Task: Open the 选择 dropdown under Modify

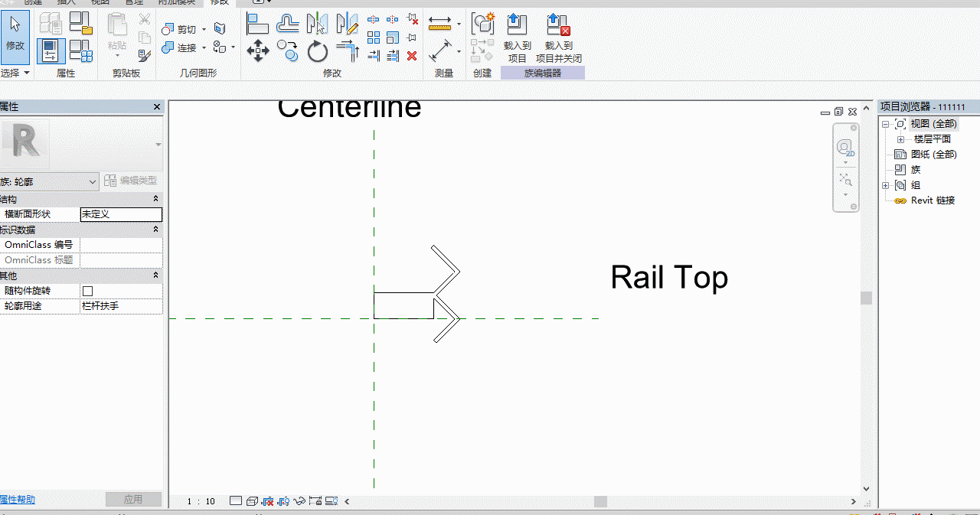Action: point(15,73)
